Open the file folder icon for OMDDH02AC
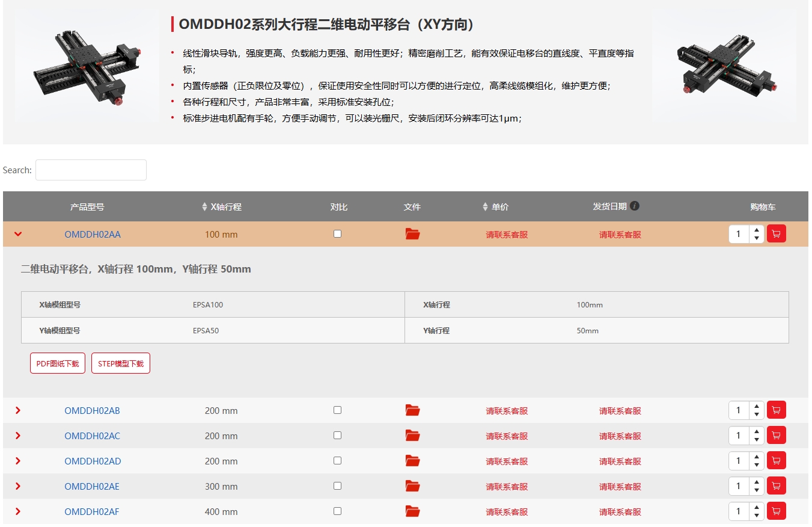The width and height of the screenshot is (812, 527). pos(412,436)
